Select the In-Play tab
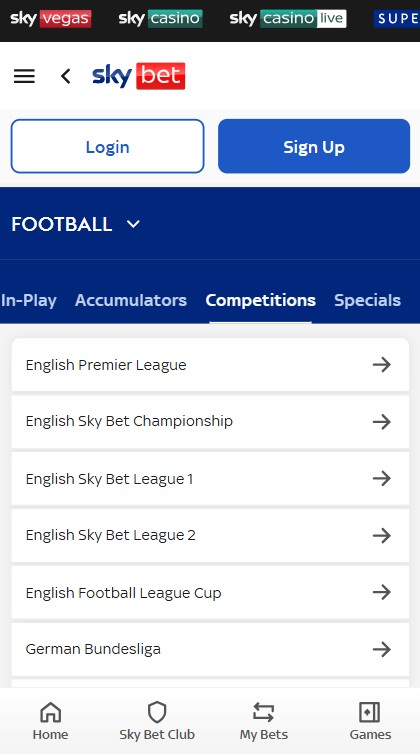 tap(28, 300)
